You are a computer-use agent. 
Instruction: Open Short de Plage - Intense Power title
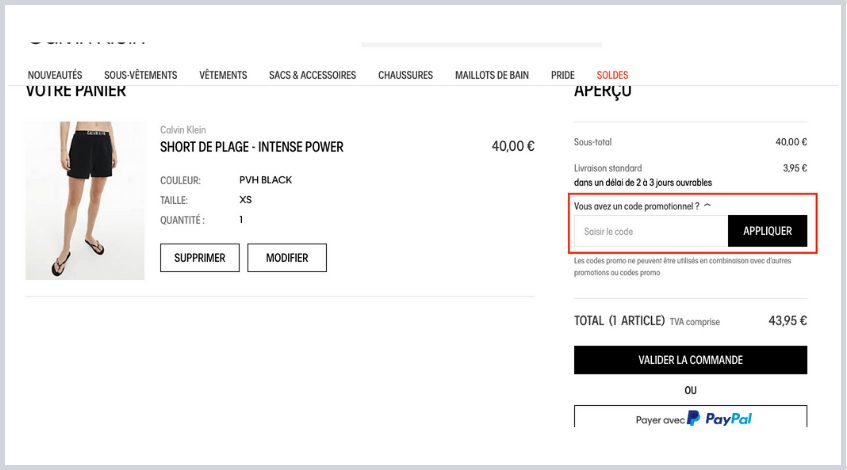coord(252,147)
